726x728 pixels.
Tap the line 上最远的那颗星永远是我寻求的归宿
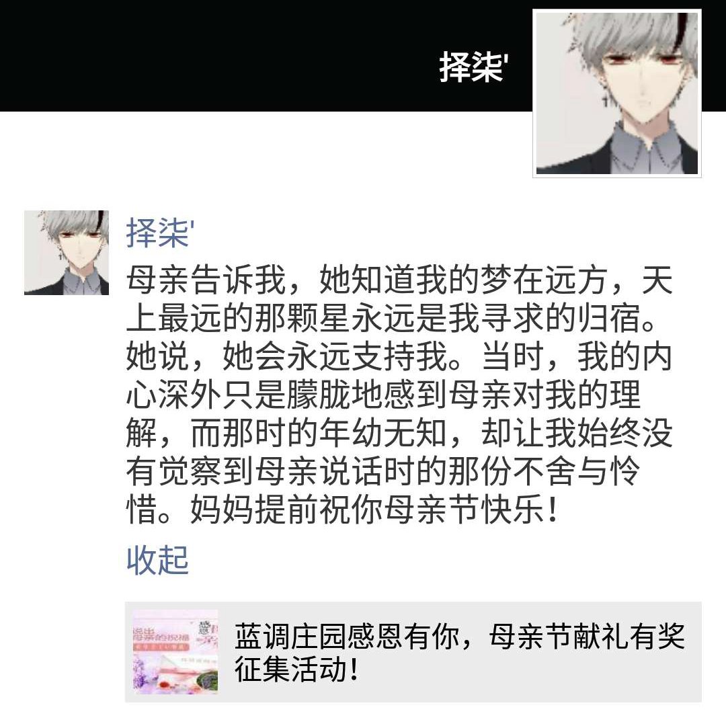click(391, 318)
